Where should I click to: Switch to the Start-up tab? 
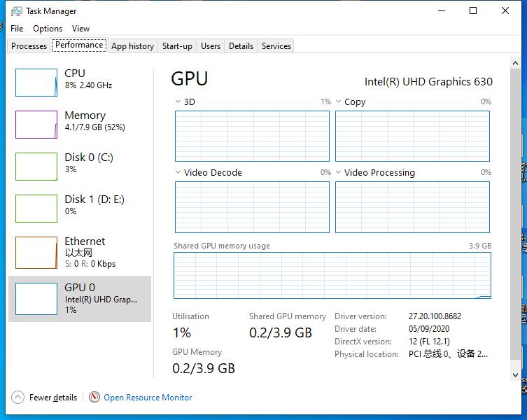177,46
